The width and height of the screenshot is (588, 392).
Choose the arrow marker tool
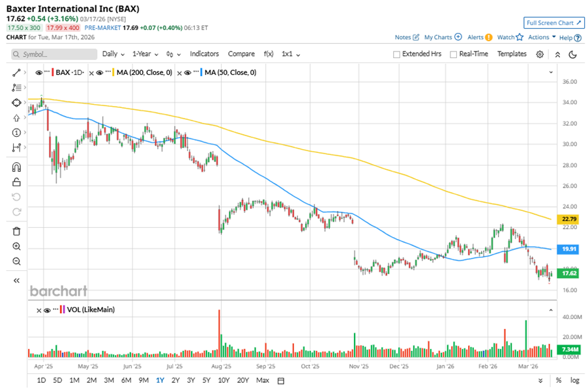pyautogui.click(x=16, y=118)
